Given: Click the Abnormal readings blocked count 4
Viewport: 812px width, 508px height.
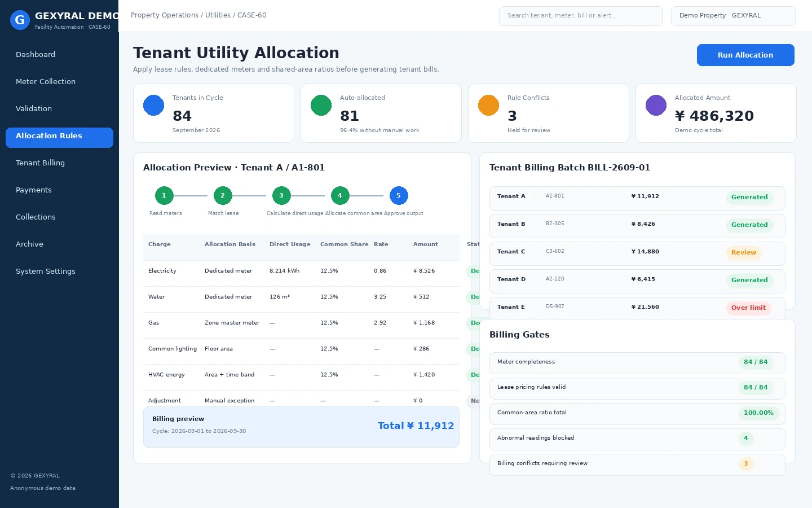Looking at the screenshot, I should (x=746, y=439).
